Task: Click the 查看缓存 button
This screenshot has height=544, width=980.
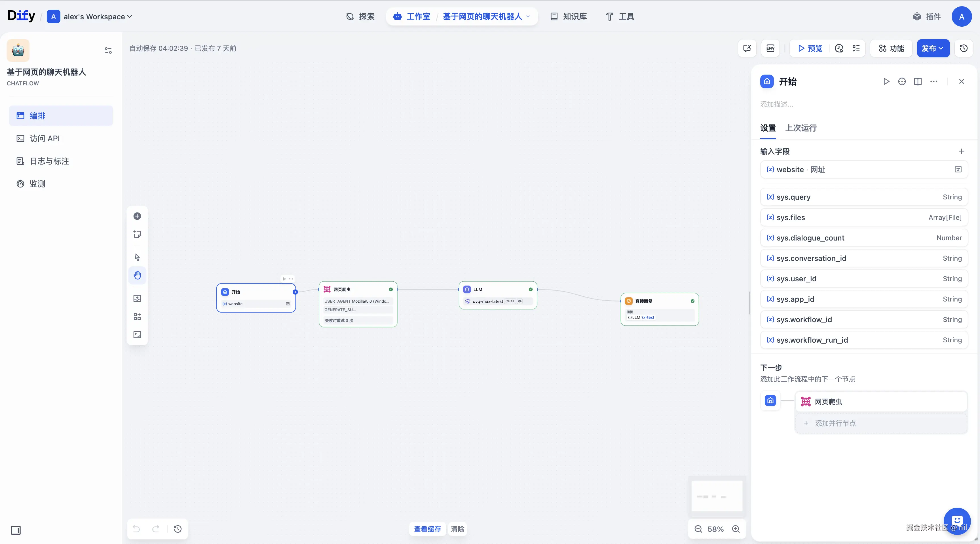Action: [x=427, y=529]
